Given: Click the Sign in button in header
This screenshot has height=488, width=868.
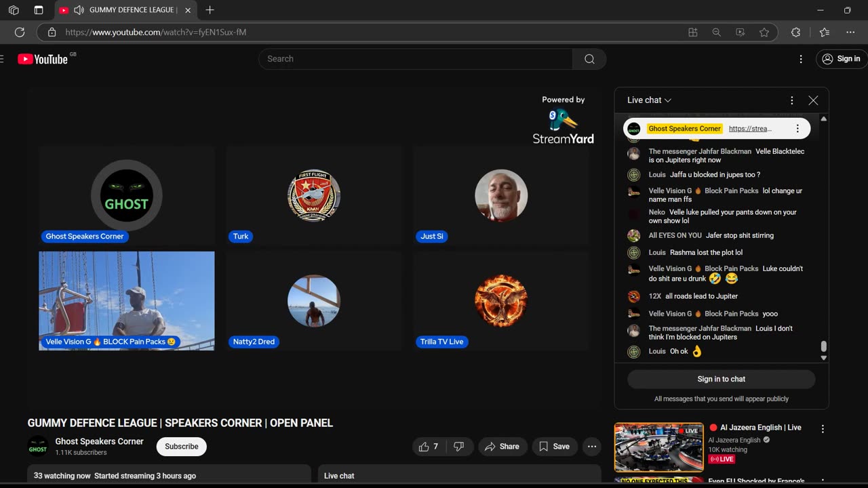Looking at the screenshot, I should pyautogui.click(x=842, y=59).
